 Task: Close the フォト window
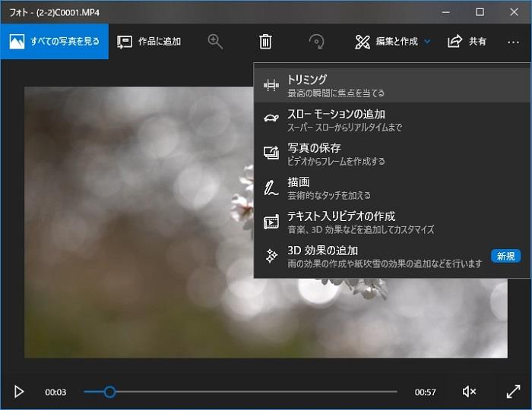coord(514,12)
